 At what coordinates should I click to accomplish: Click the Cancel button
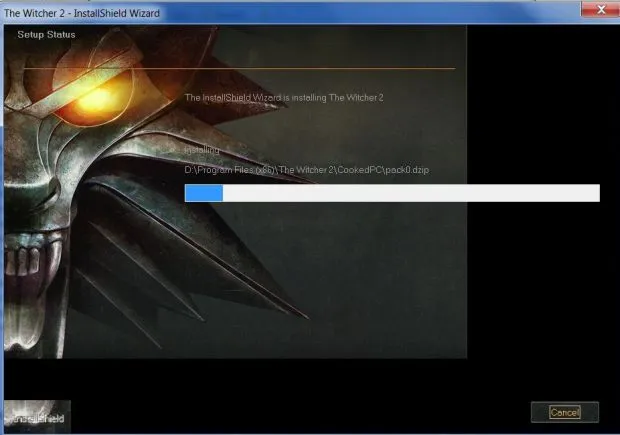(x=564, y=412)
